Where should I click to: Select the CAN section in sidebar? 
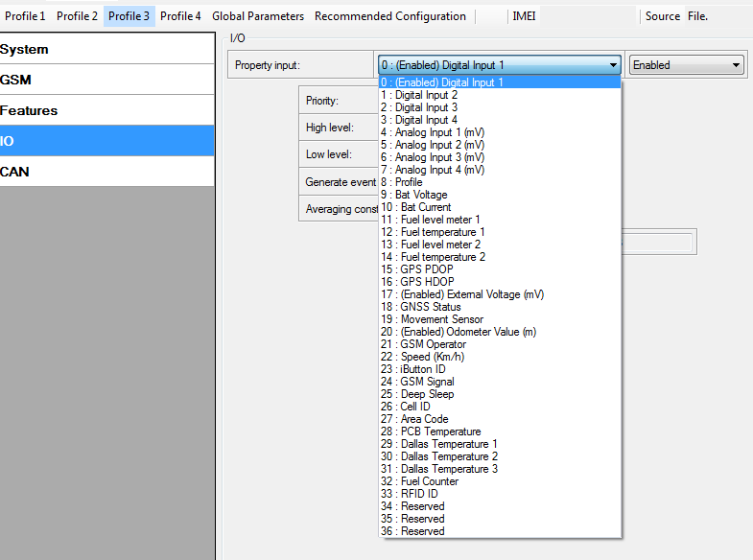(106, 172)
